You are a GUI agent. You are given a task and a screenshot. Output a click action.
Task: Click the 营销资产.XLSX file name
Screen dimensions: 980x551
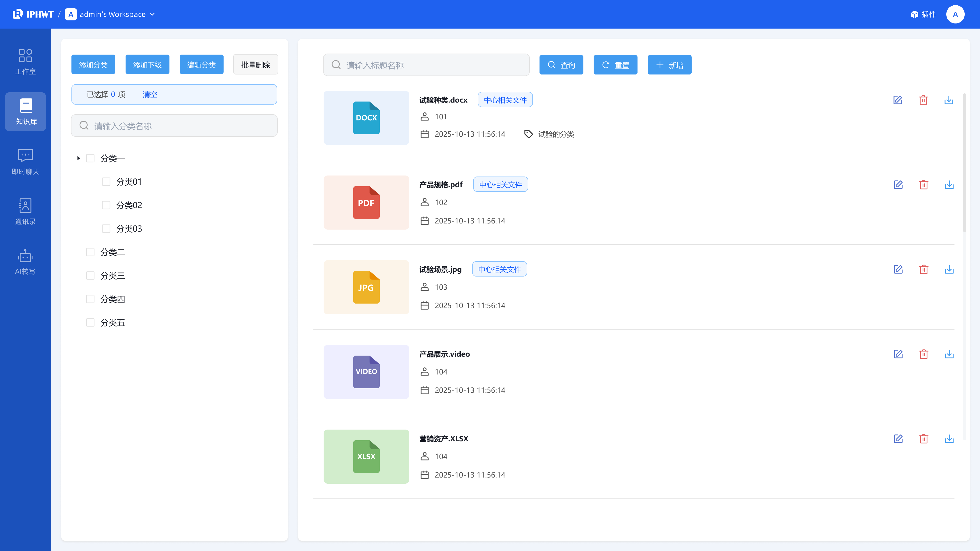[x=444, y=439]
